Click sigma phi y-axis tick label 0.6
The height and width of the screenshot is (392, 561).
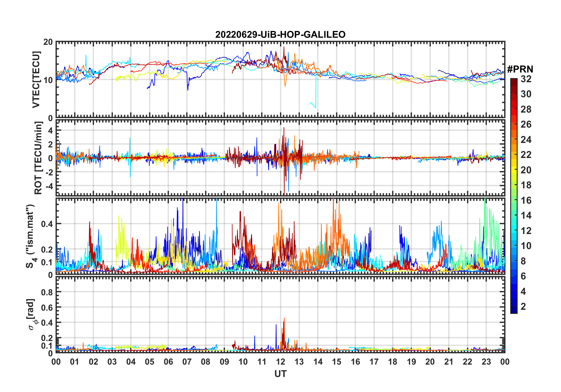click(x=47, y=307)
